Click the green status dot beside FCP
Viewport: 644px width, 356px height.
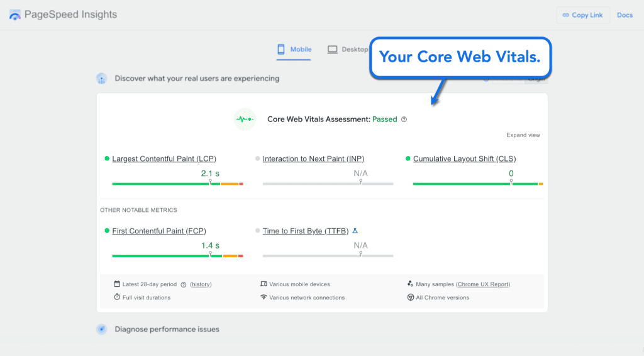pos(107,231)
